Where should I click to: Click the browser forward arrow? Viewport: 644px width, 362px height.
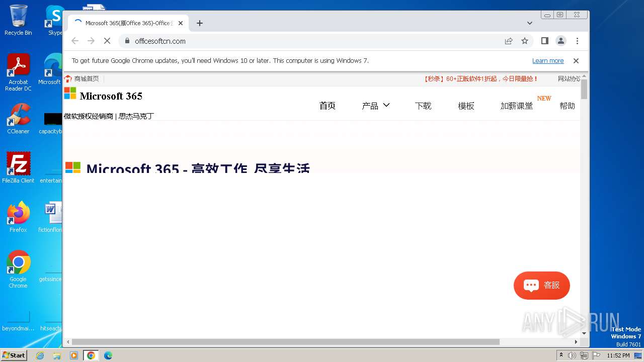click(x=91, y=41)
